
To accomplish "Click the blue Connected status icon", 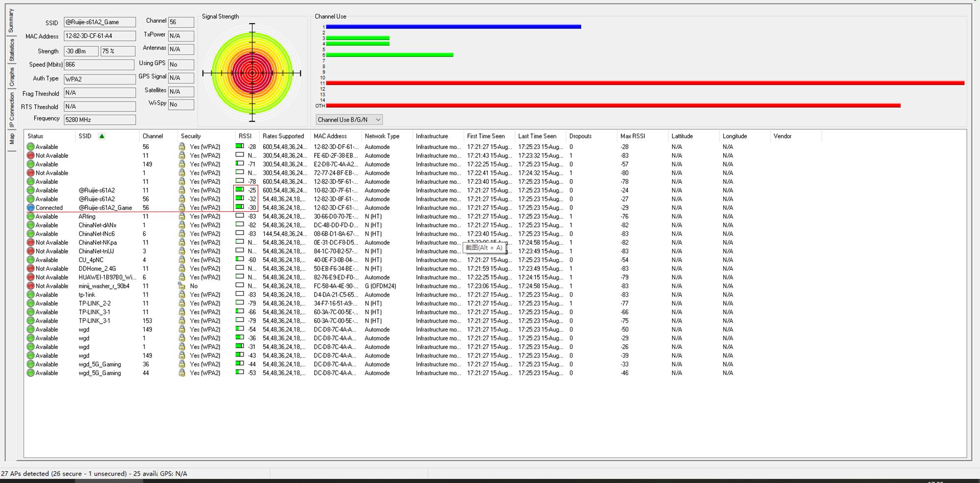I will 30,208.
